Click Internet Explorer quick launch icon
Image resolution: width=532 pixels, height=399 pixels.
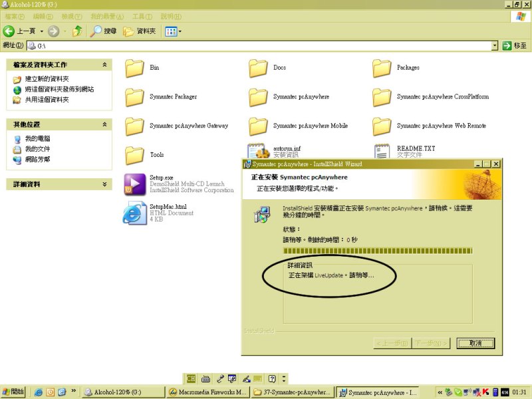coord(39,392)
